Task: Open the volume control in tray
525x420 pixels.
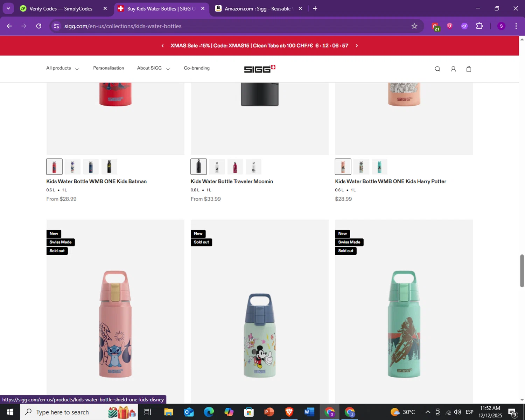Action: [457, 412]
